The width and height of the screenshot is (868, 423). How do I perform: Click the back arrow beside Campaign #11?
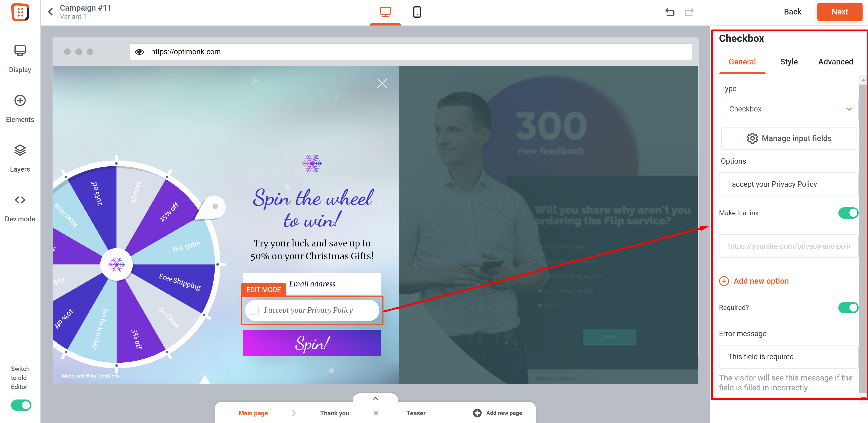(51, 12)
